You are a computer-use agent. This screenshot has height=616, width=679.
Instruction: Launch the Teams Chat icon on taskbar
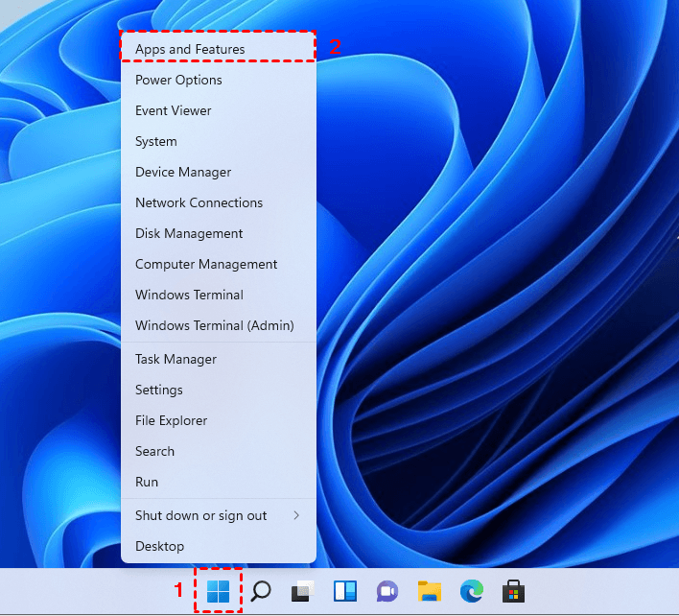(386, 591)
